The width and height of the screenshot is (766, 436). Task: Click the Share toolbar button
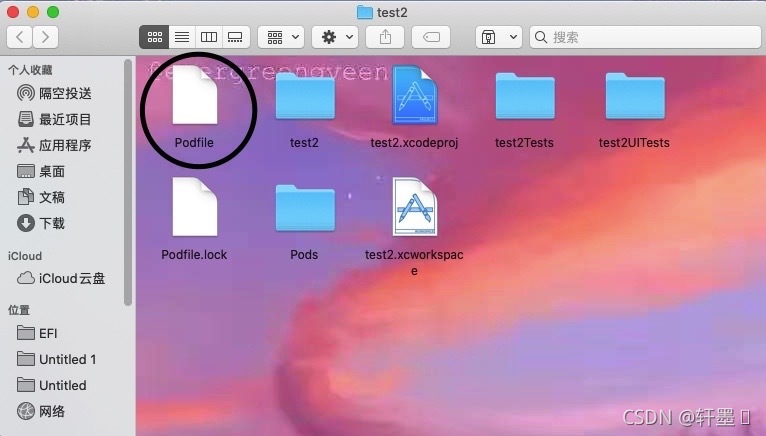(x=385, y=37)
